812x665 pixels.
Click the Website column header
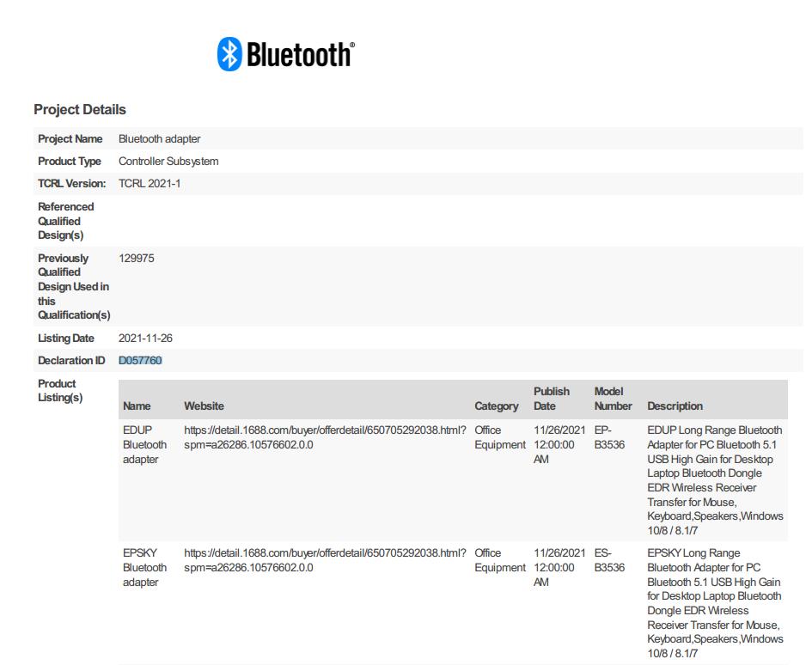(204, 406)
